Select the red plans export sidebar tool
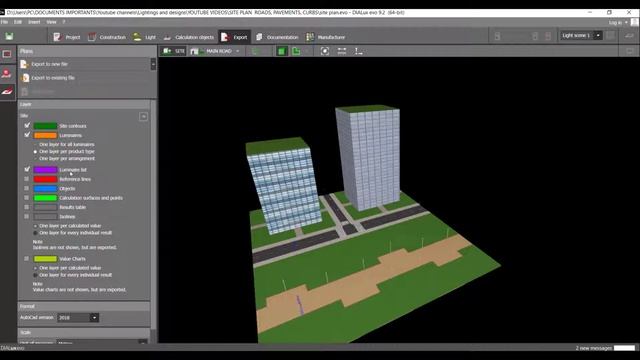Image resolution: width=640 pixels, height=360 pixels. [x=7, y=91]
